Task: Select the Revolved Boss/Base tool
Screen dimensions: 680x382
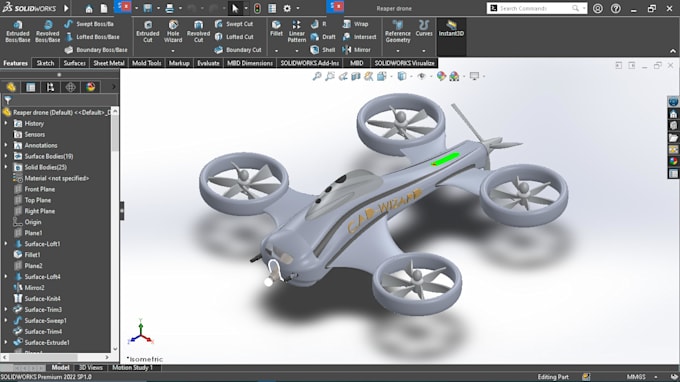Action: [x=47, y=31]
